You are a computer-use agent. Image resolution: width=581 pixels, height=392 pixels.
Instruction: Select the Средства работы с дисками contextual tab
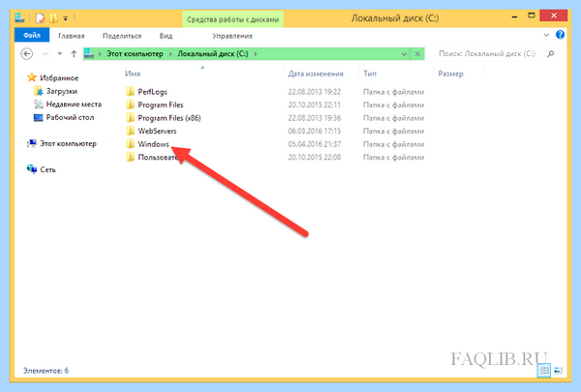coord(232,19)
